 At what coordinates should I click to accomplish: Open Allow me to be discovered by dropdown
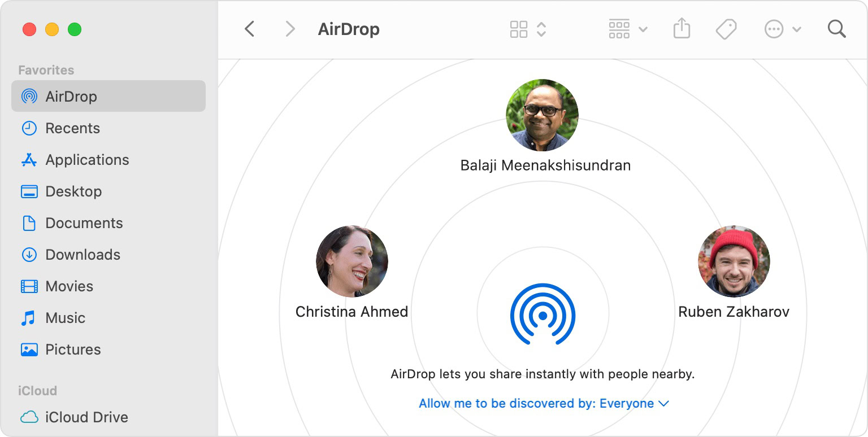click(544, 404)
